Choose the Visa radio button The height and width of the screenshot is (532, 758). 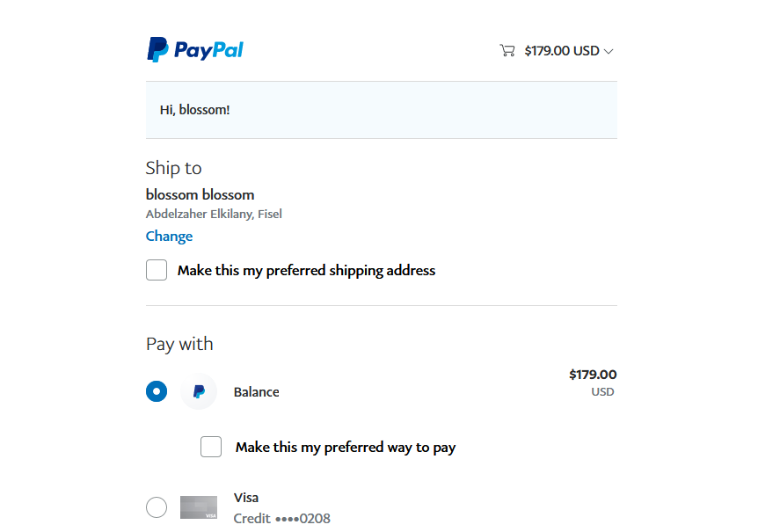157,507
